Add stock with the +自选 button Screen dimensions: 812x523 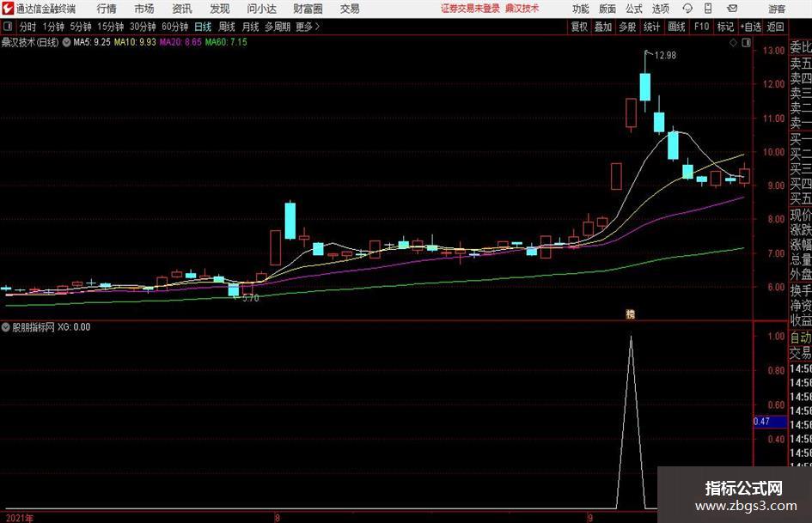(x=751, y=27)
